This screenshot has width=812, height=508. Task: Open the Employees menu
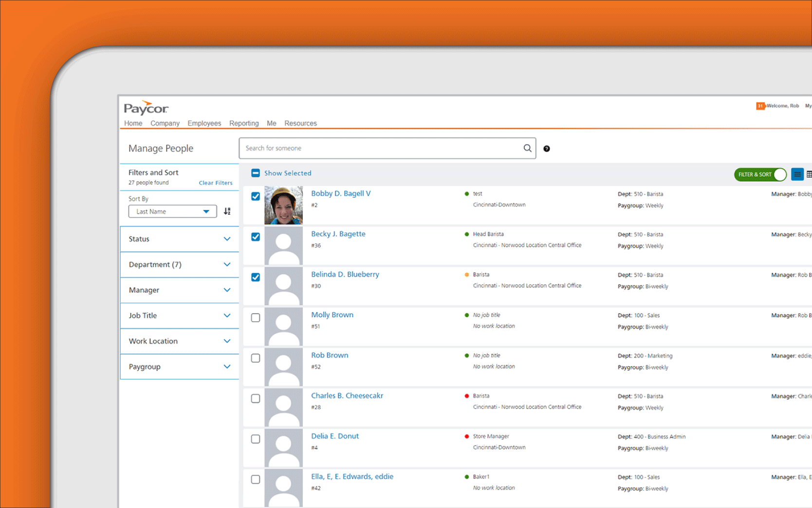click(204, 123)
